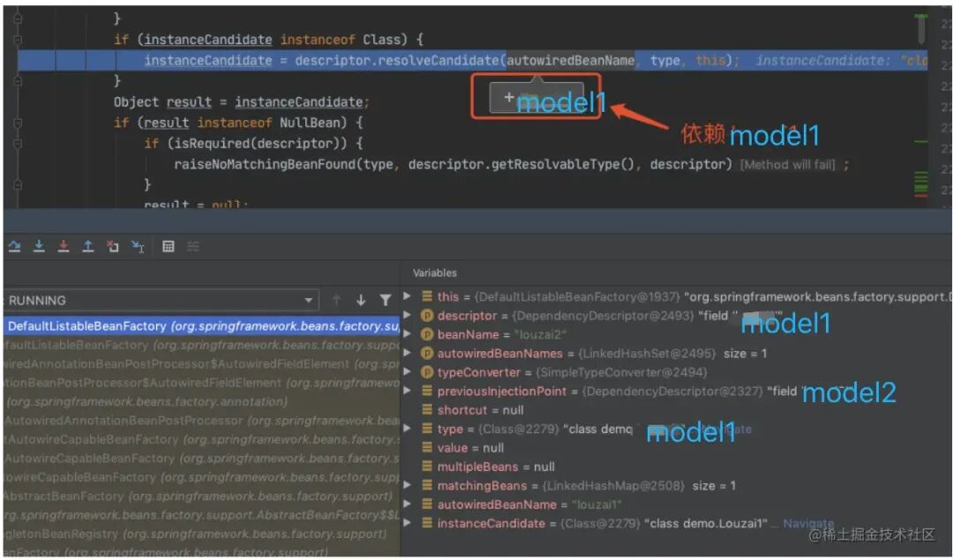This screenshot has height=560, width=953.
Task: Expand the 'this' variable node
Action: (407, 296)
